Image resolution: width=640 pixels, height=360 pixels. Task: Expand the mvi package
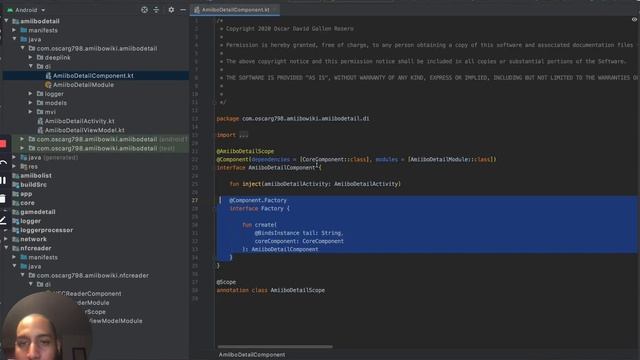coord(31,111)
